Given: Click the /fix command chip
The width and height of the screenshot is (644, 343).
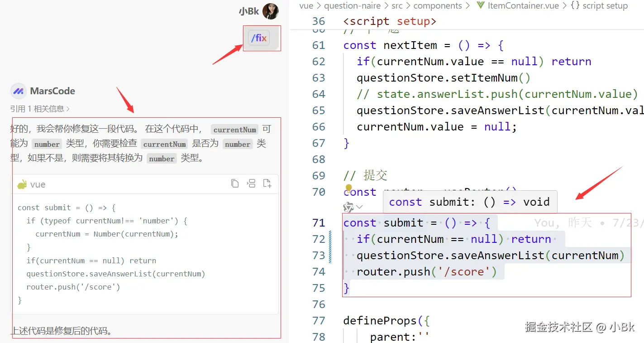Looking at the screenshot, I should pyautogui.click(x=259, y=38).
